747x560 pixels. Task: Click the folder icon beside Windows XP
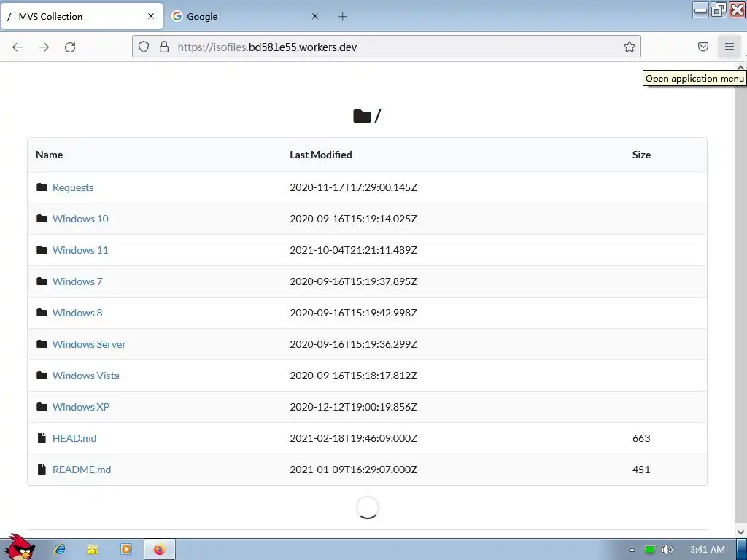42,407
